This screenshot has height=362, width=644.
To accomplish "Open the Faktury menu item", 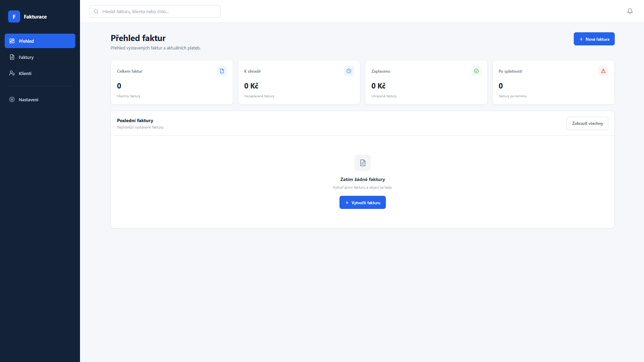I will pyautogui.click(x=40, y=57).
